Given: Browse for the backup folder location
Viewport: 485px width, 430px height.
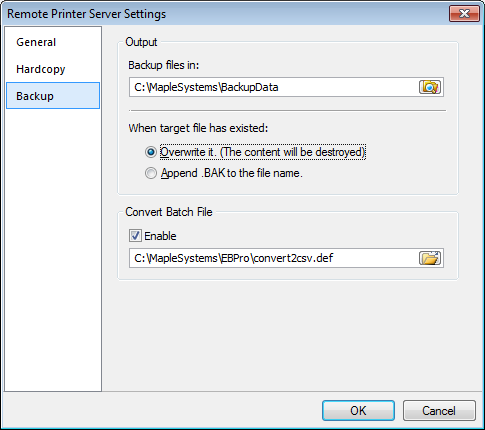Looking at the screenshot, I should [430, 87].
